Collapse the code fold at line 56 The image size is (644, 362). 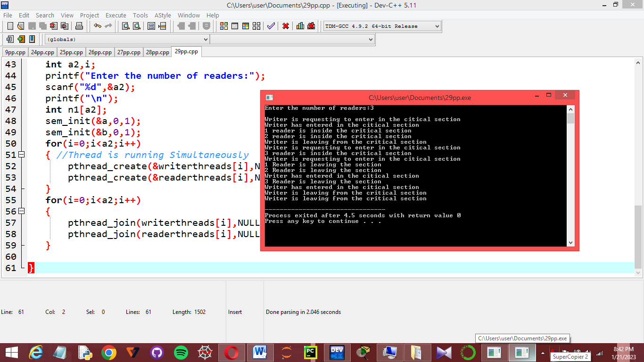tap(22, 212)
